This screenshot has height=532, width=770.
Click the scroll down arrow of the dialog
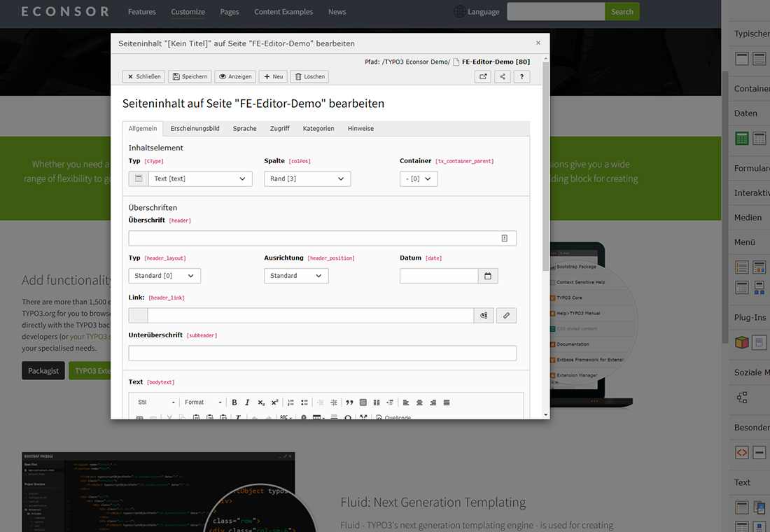tap(545, 415)
